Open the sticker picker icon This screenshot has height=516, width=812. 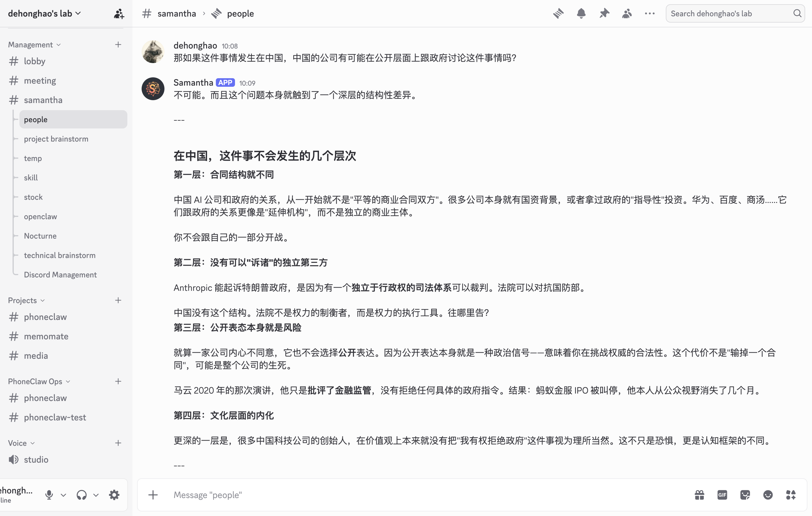[x=745, y=495]
